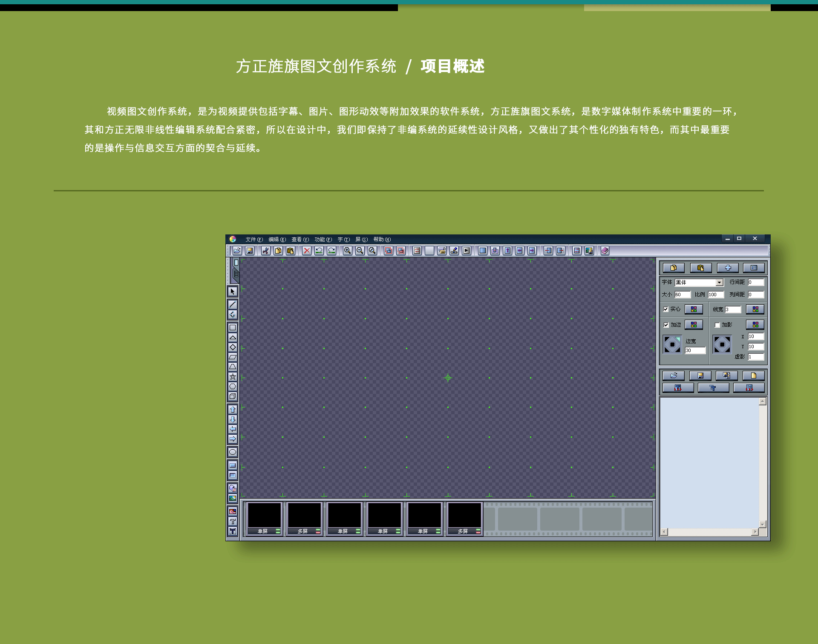
Task: Open color picker next to 实心
Action: 694,309
